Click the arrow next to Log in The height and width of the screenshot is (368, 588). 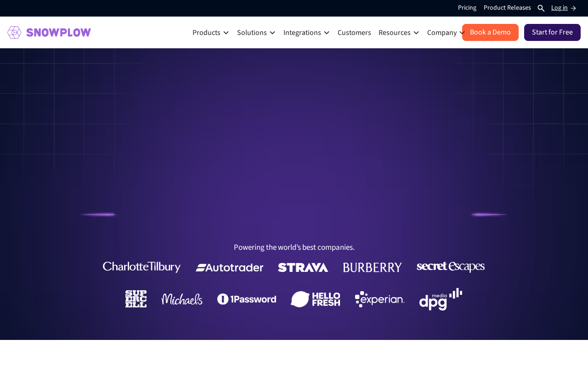[x=573, y=8]
